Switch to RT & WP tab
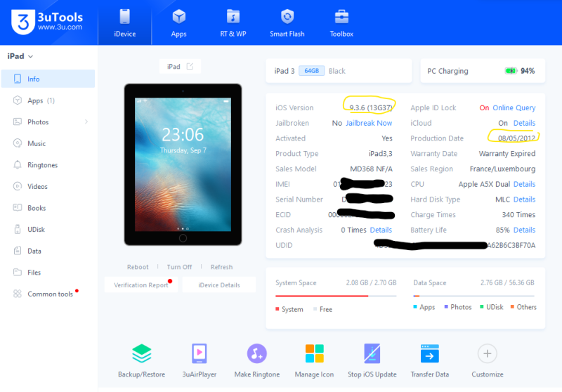 point(233,23)
